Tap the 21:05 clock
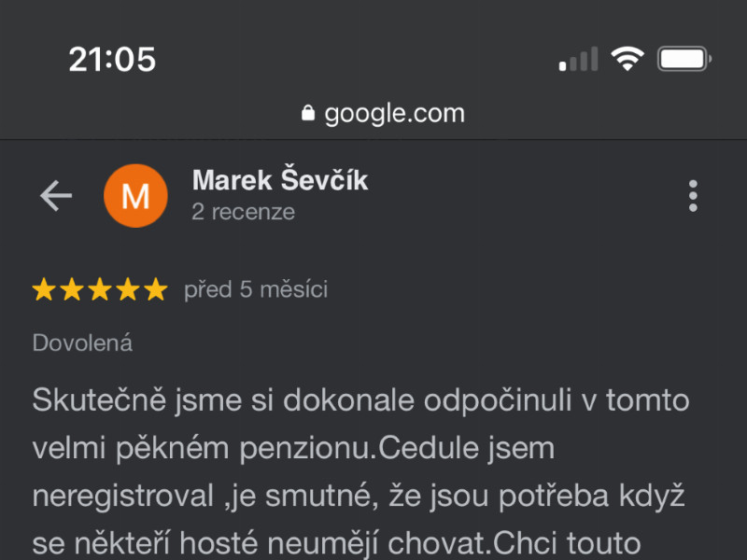Image resolution: width=747 pixels, height=560 pixels. pos(112,60)
